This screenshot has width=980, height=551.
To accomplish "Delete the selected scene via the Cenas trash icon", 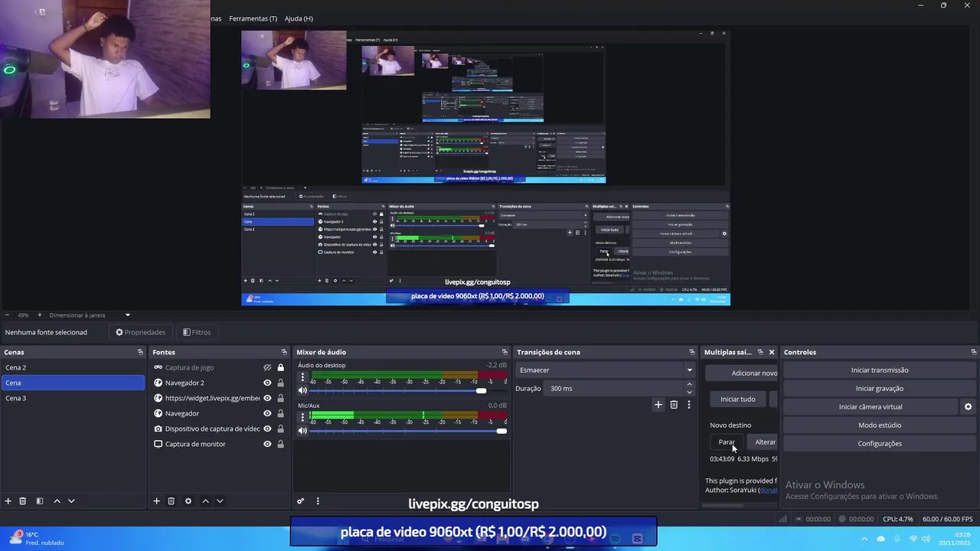I will coord(23,501).
